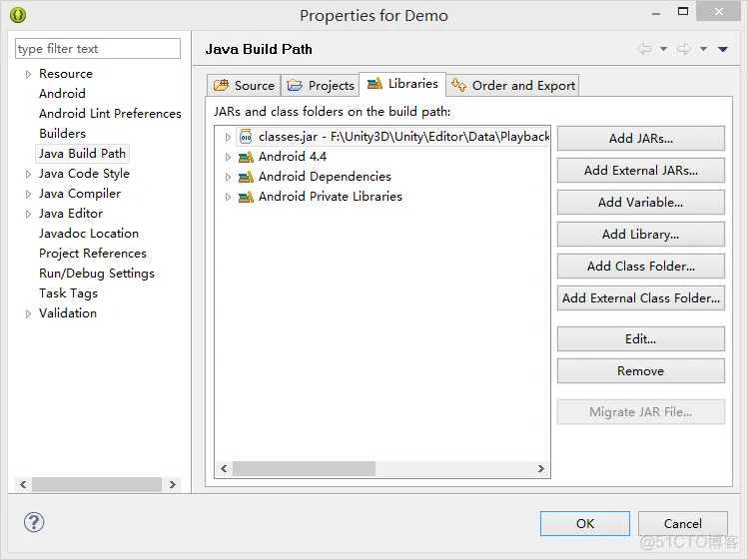Select Android in the properties tree
This screenshot has height=560, width=748.
pyautogui.click(x=63, y=94)
